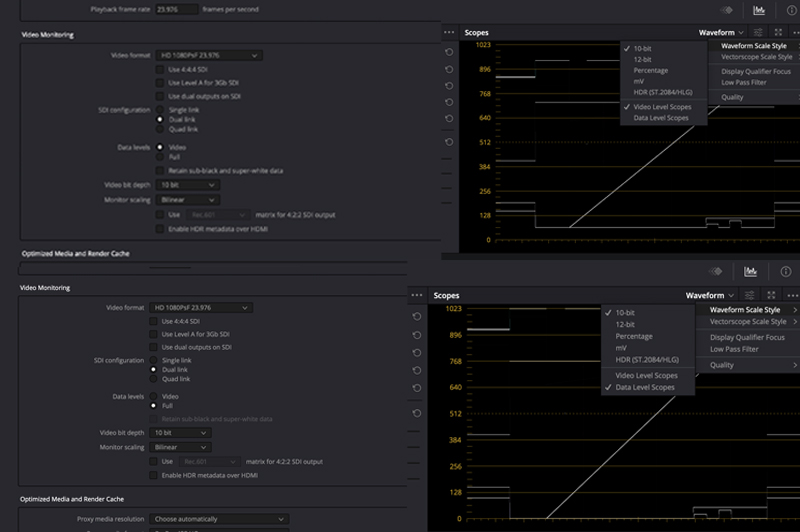Screen dimensions: 800x532
Task: Check the Use matrix for 4:2:2 SDI box, upper panel
Action: click(x=160, y=215)
